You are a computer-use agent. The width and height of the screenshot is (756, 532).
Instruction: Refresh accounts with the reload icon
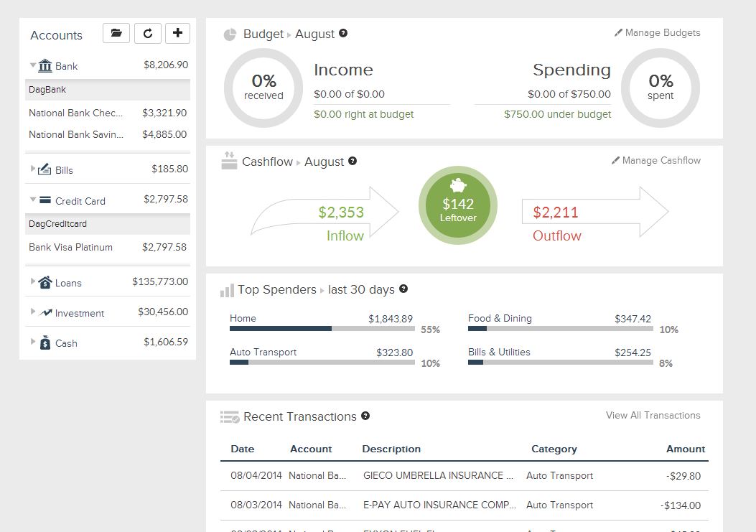point(147,33)
